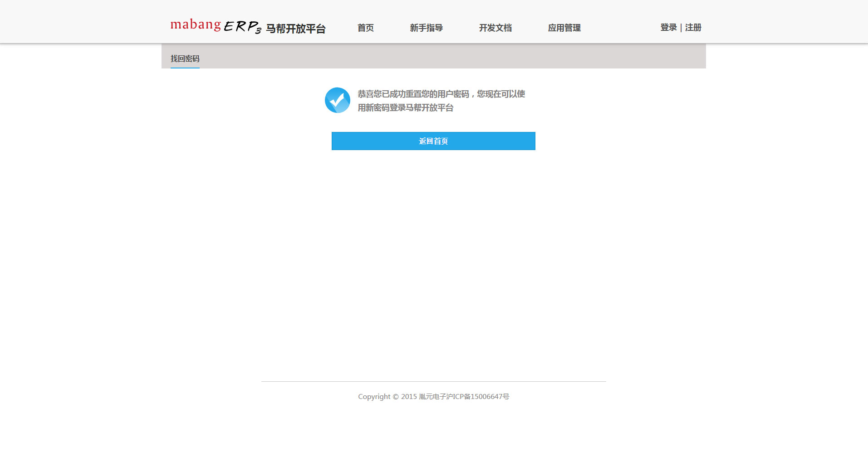The height and width of the screenshot is (467, 868).
Task: Open 开发文档 in the navigation bar
Action: [495, 28]
